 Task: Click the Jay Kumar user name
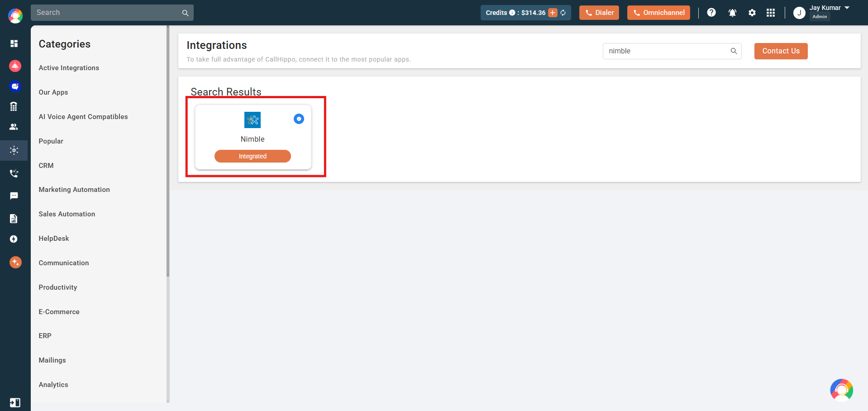tap(825, 8)
